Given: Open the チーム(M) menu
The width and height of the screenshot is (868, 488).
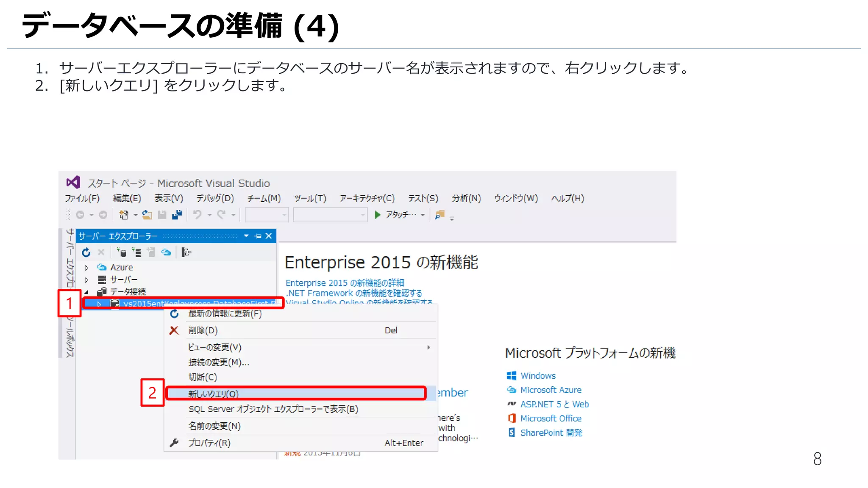Looking at the screenshot, I should [264, 198].
